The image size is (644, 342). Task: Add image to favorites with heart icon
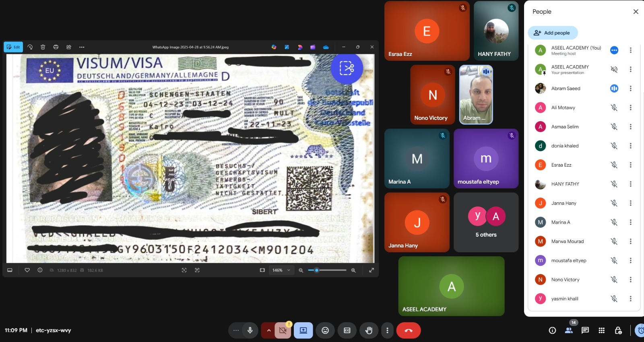27,270
